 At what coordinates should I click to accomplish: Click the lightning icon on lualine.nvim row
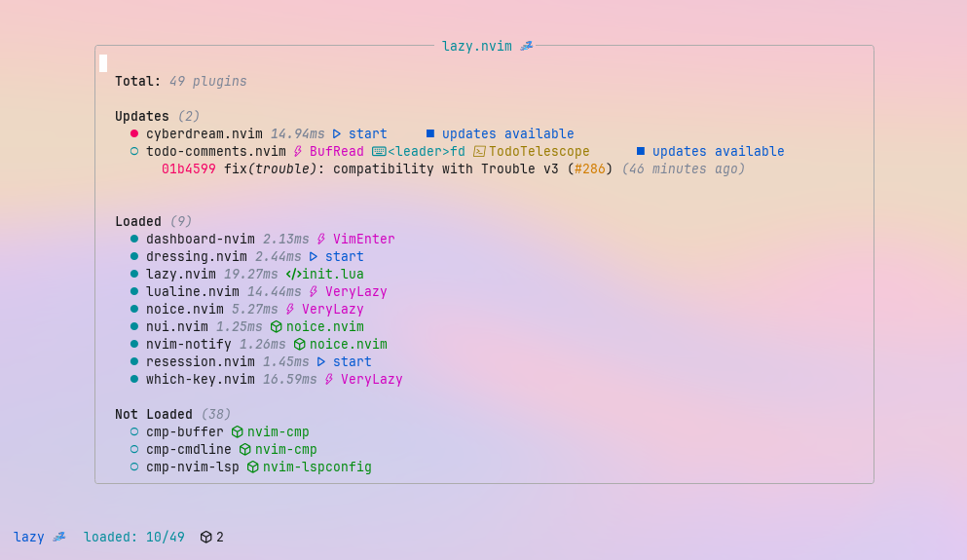pos(314,292)
